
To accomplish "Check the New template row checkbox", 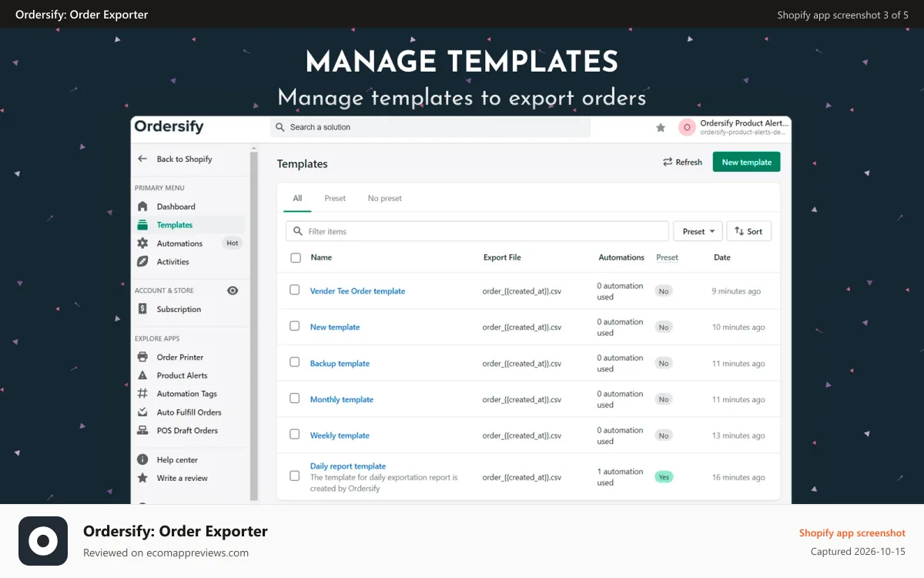I will [294, 326].
